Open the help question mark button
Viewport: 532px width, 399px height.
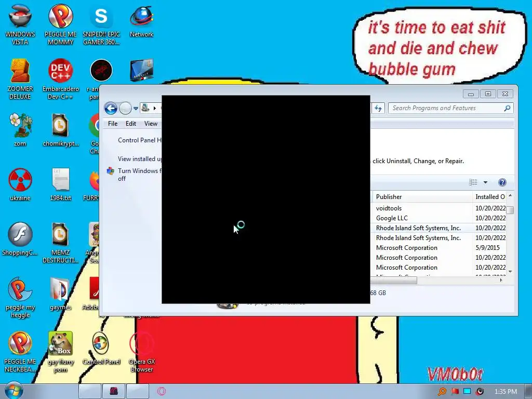click(502, 182)
